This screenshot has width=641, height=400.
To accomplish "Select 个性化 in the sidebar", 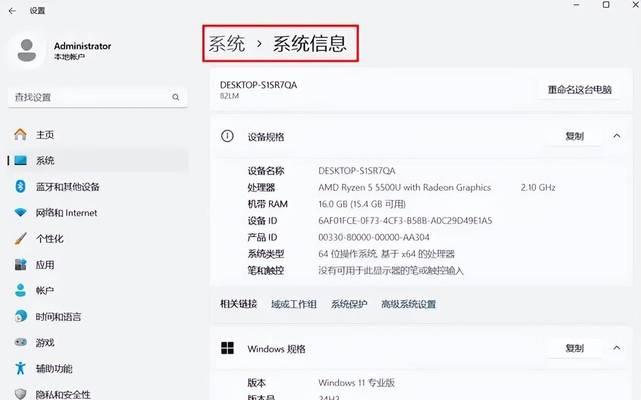I will pos(49,239).
